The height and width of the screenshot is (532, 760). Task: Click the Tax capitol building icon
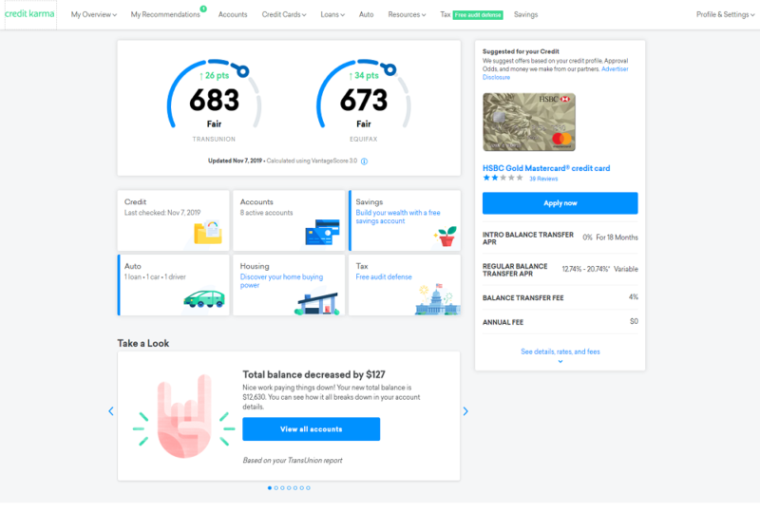coord(437,299)
